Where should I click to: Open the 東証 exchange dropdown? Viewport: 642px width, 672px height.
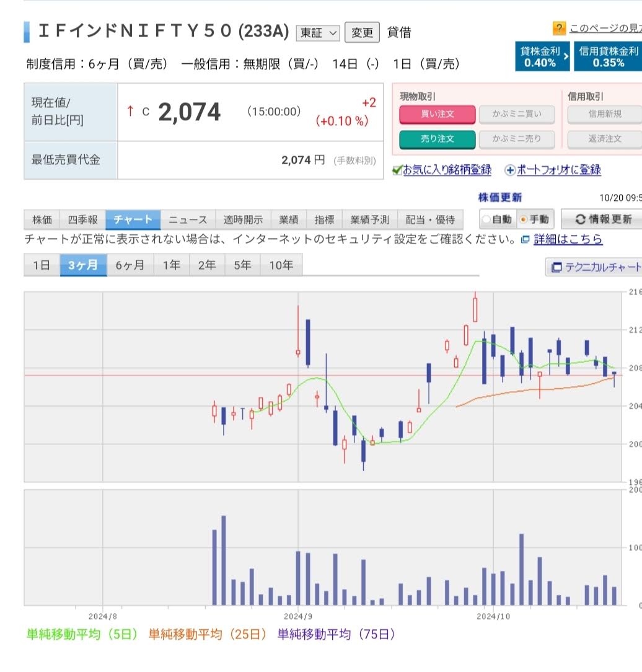pyautogui.click(x=318, y=33)
